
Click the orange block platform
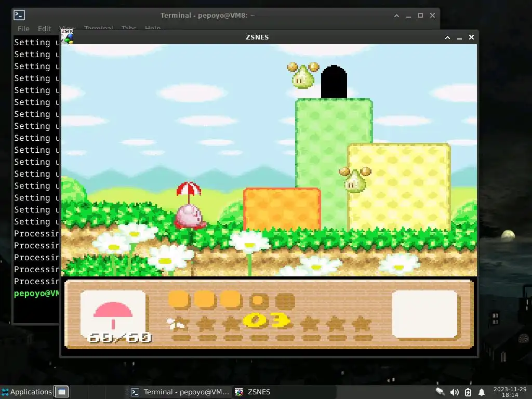[x=282, y=209]
